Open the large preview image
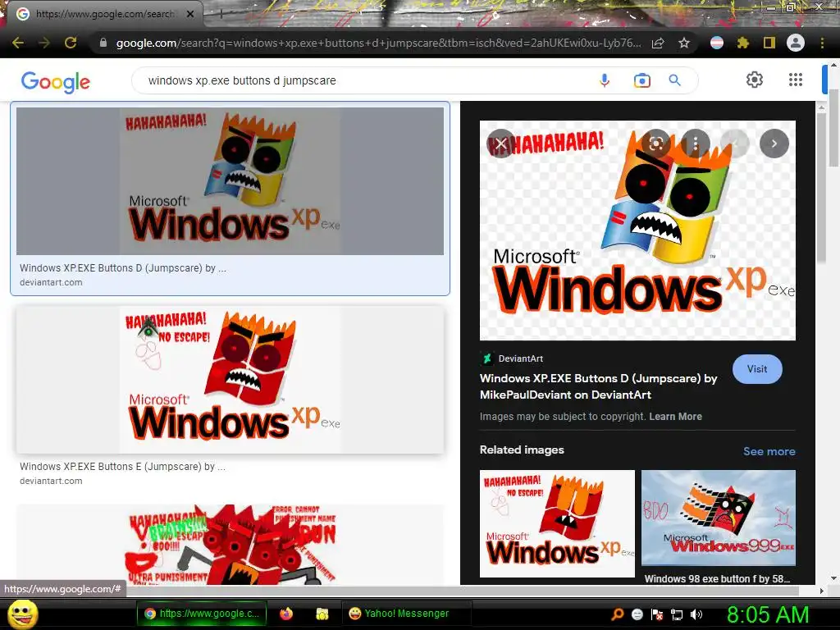 637,231
